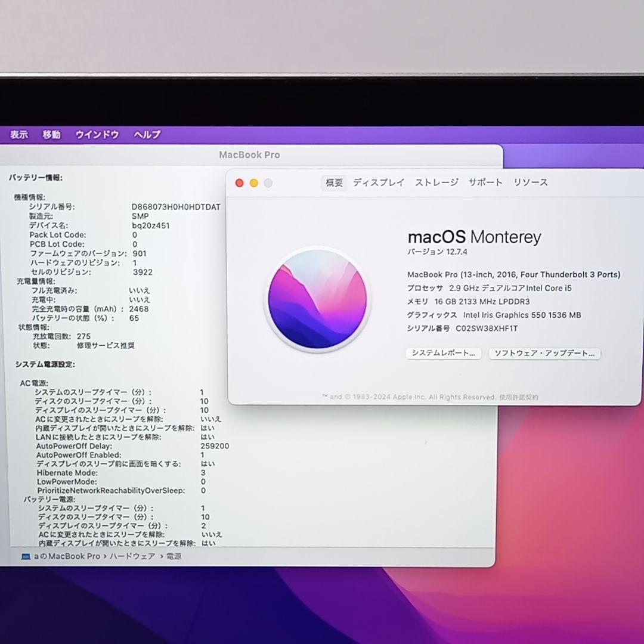
Task: Open the 移動 menu
Action: (52, 135)
